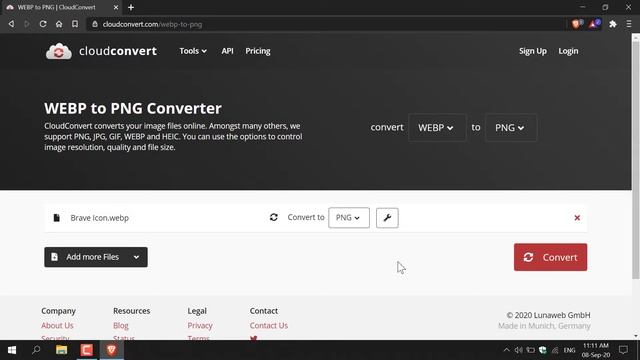
Task: Open the Windows Start menu
Action: point(11,350)
